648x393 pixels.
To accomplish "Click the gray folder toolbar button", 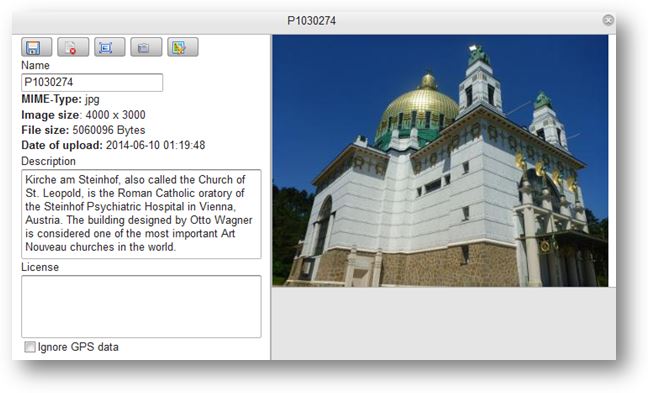I will click(x=146, y=47).
